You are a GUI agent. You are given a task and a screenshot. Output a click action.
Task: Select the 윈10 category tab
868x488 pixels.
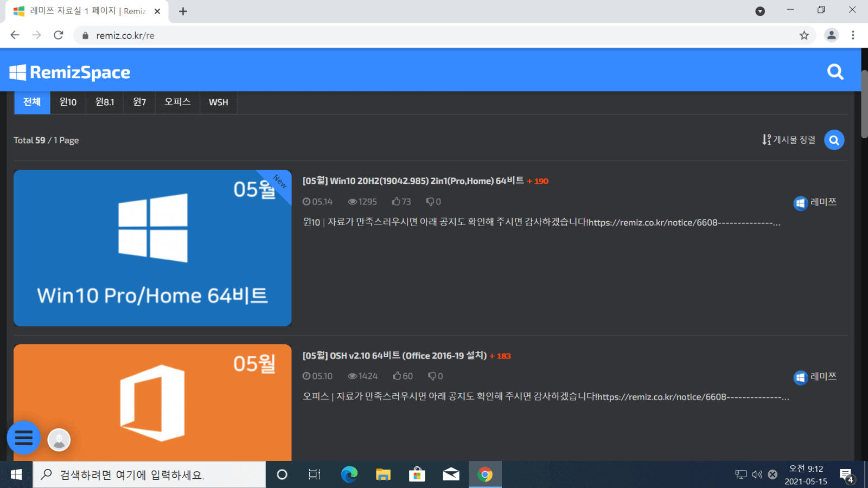point(68,102)
